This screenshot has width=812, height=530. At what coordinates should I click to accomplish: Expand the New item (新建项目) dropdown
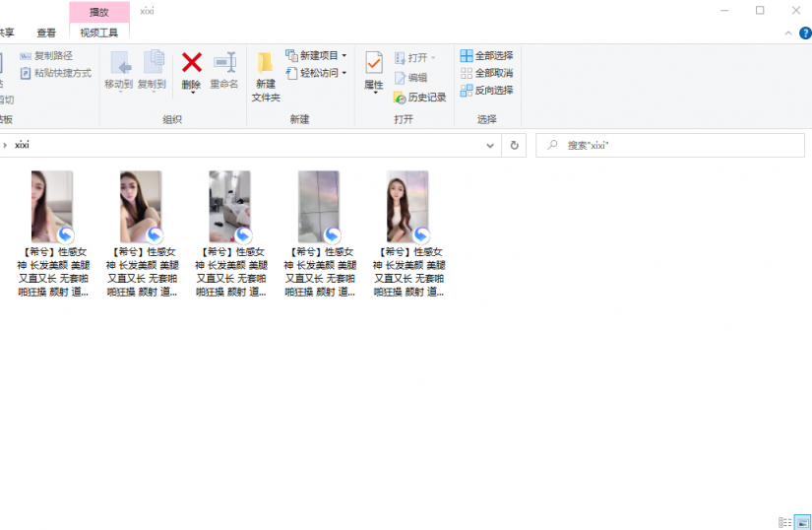point(317,55)
